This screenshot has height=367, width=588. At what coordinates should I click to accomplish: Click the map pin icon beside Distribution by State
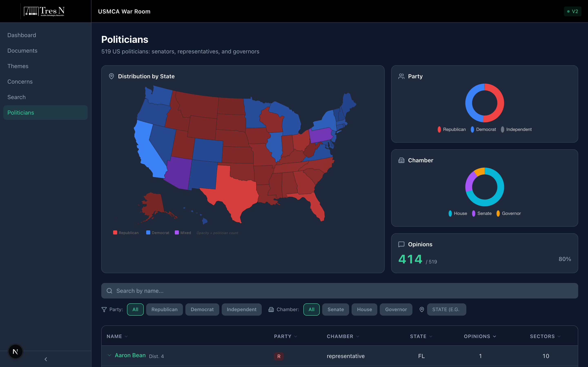pyautogui.click(x=111, y=76)
